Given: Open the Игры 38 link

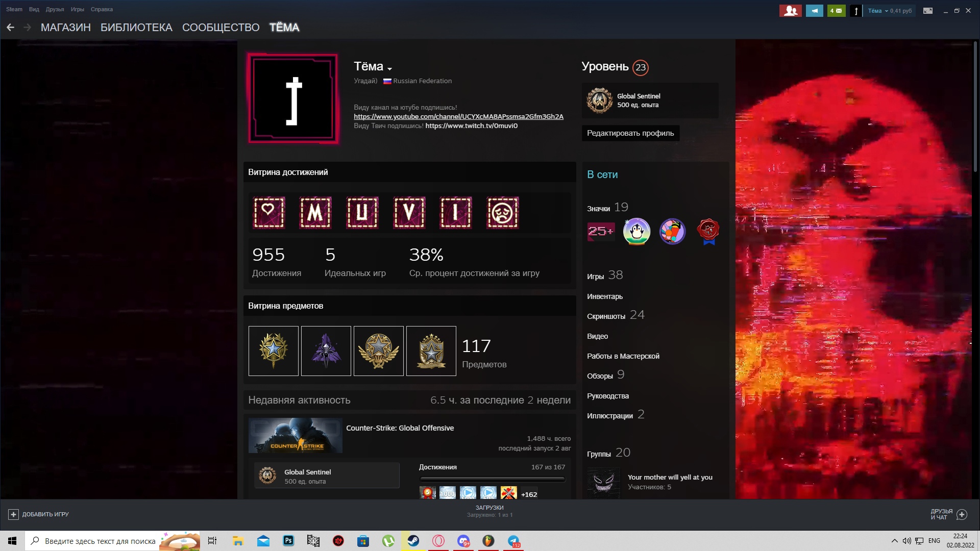Looking at the screenshot, I should [x=605, y=275].
